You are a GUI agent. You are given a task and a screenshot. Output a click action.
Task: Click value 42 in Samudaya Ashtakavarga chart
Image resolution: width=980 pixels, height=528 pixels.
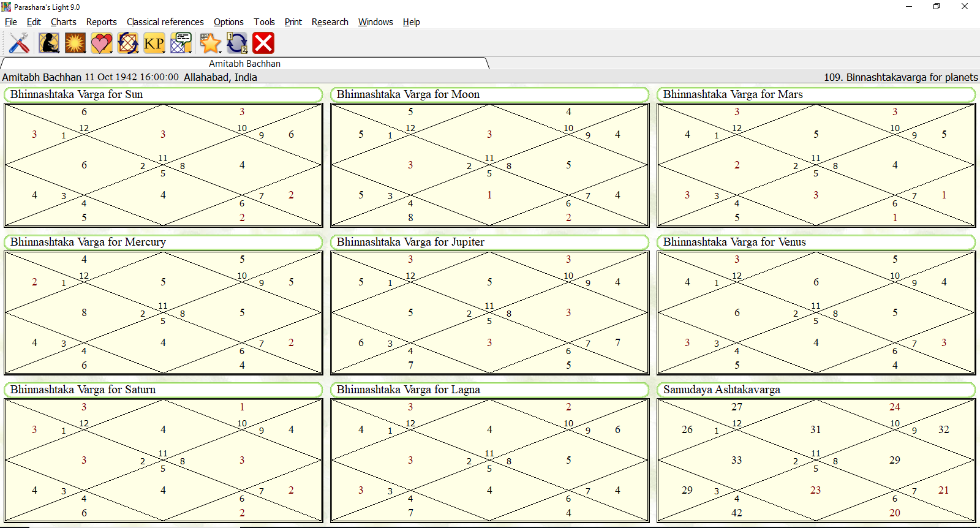point(737,513)
